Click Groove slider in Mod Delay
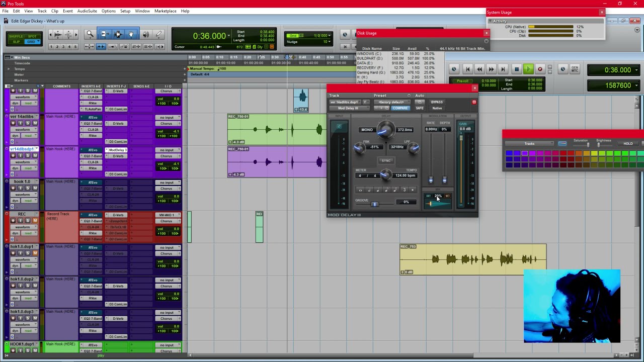This screenshot has width=644, height=362. [x=375, y=204]
